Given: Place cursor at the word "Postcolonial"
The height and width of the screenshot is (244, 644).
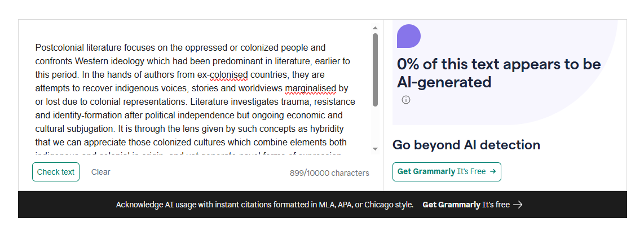Looking at the screenshot, I should [59, 47].
